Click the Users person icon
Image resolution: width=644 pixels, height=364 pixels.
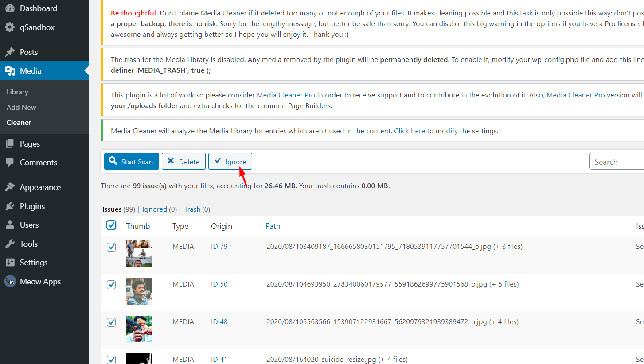(10, 225)
